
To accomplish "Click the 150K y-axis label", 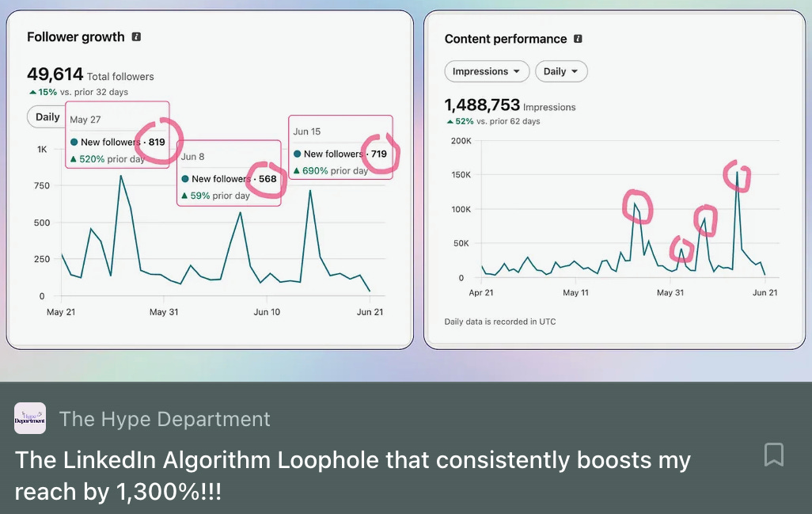I will 461,175.
